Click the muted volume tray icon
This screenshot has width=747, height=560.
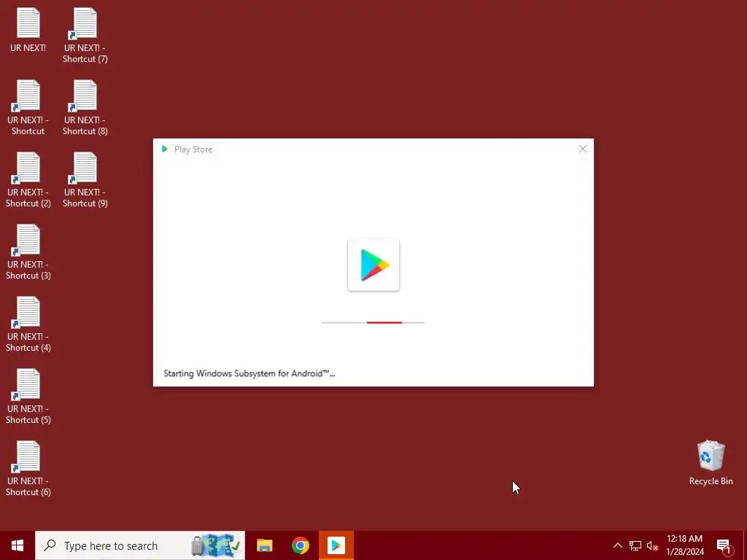(652, 545)
